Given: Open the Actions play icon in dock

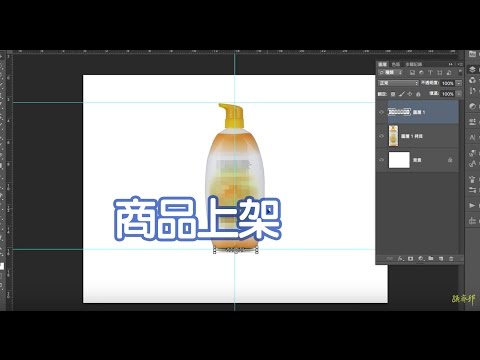Looking at the screenshot, I should click(x=472, y=205).
